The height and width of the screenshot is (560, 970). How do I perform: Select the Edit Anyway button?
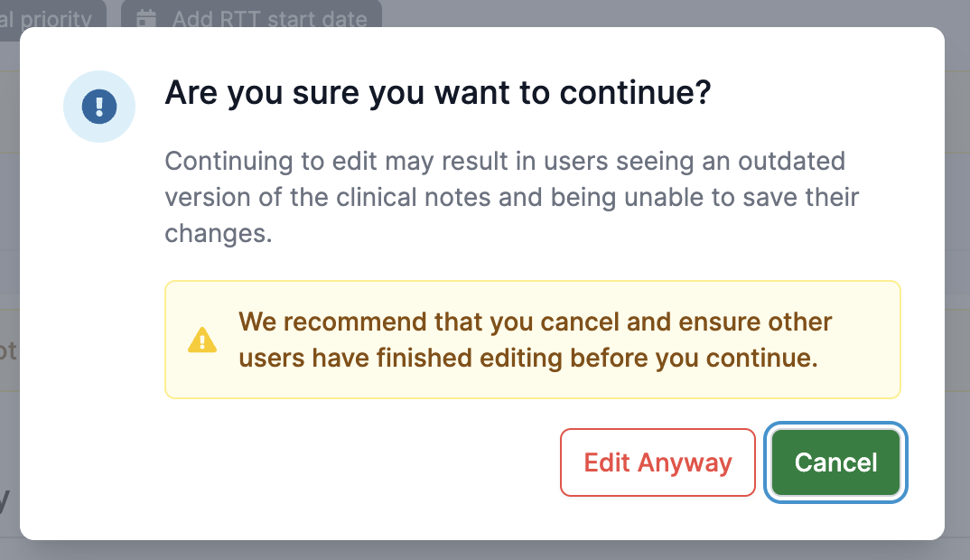coord(658,462)
